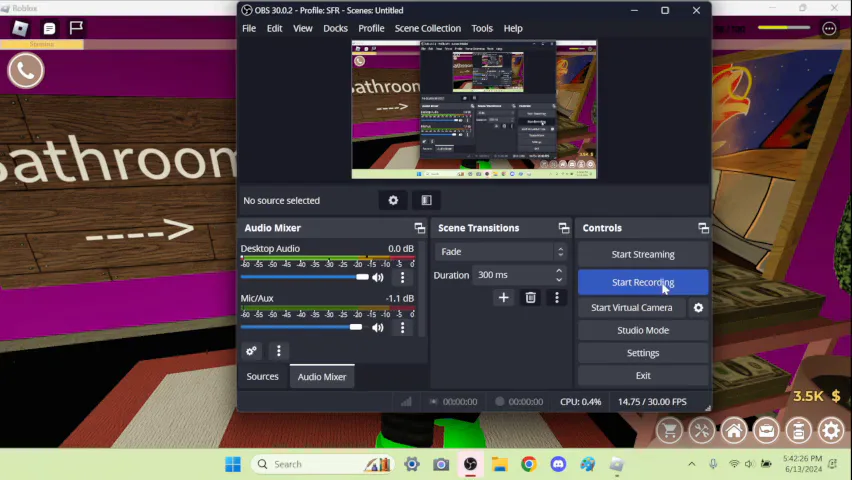The height and width of the screenshot is (480, 852).
Task: Open Desktop Audio options menu dots
Action: click(x=402, y=277)
